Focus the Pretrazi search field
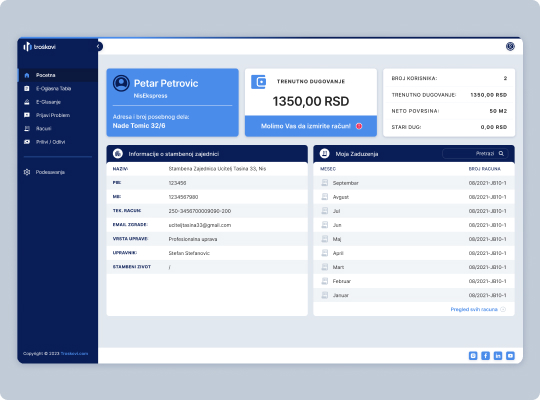This screenshot has height=400, width=540. click(x=475, y=154)
